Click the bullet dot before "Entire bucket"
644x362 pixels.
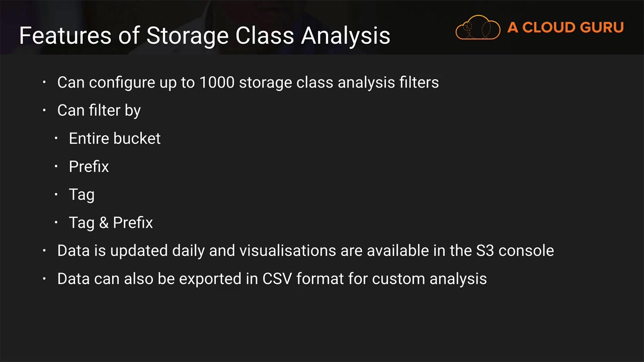(x=57, y=138)
